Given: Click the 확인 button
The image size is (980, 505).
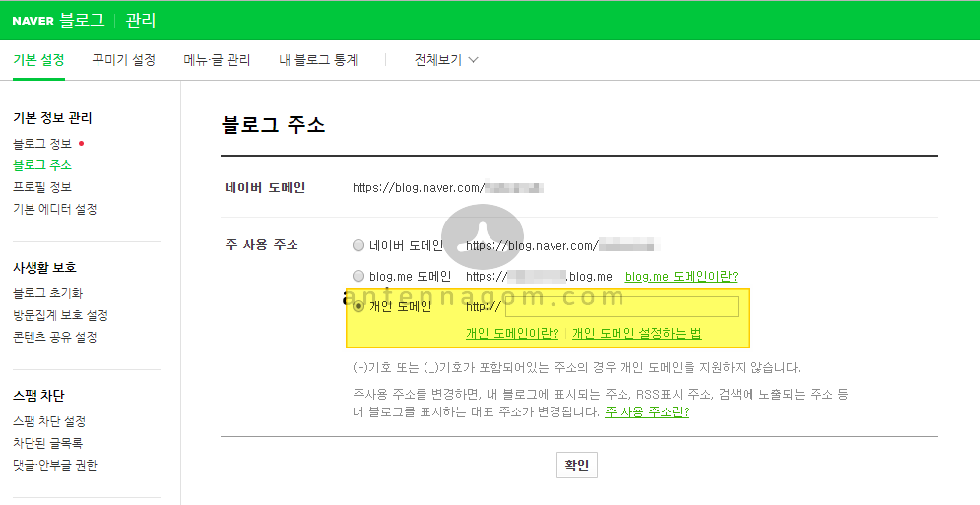Looking at the screenshot, I should [x=577, y=465].
